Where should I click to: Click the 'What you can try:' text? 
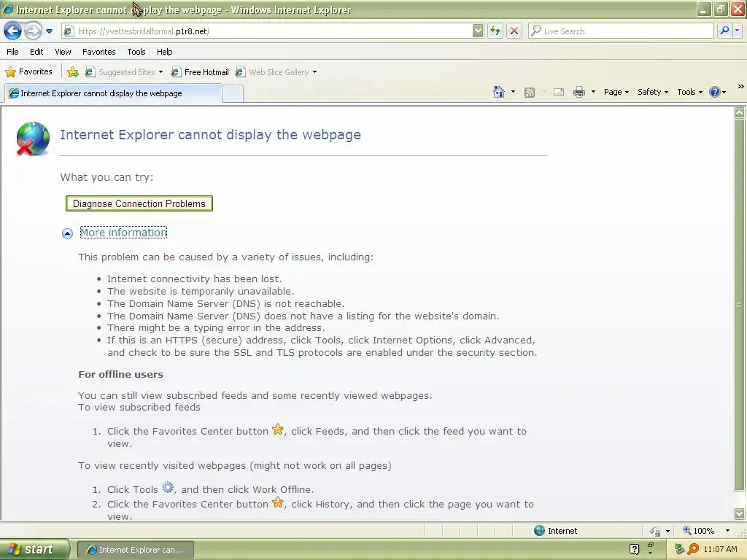pos(107,177)
